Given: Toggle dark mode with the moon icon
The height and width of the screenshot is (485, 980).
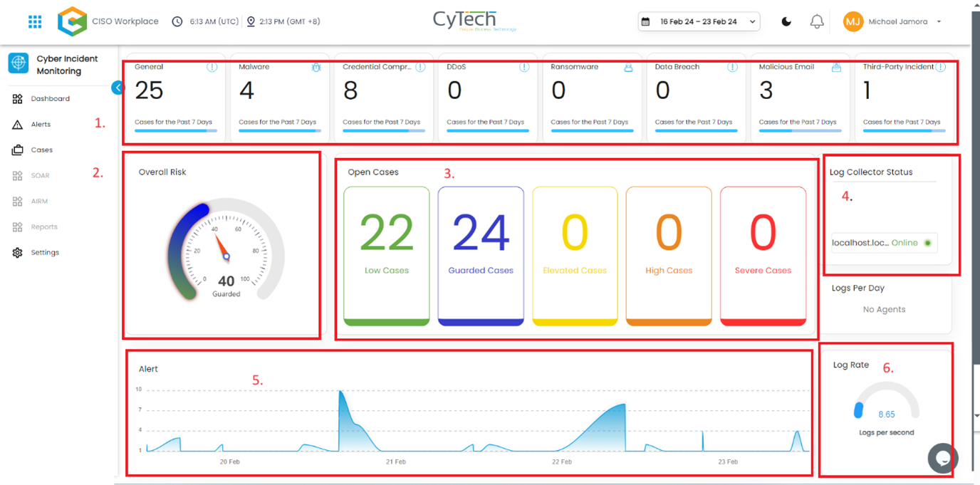Looking at the screenshot, I should [x=786, y=21].
